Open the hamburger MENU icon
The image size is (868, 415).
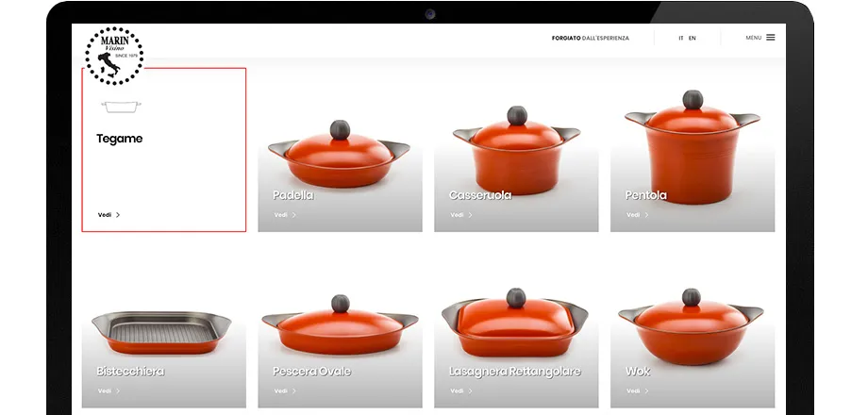tap(771, 38)
